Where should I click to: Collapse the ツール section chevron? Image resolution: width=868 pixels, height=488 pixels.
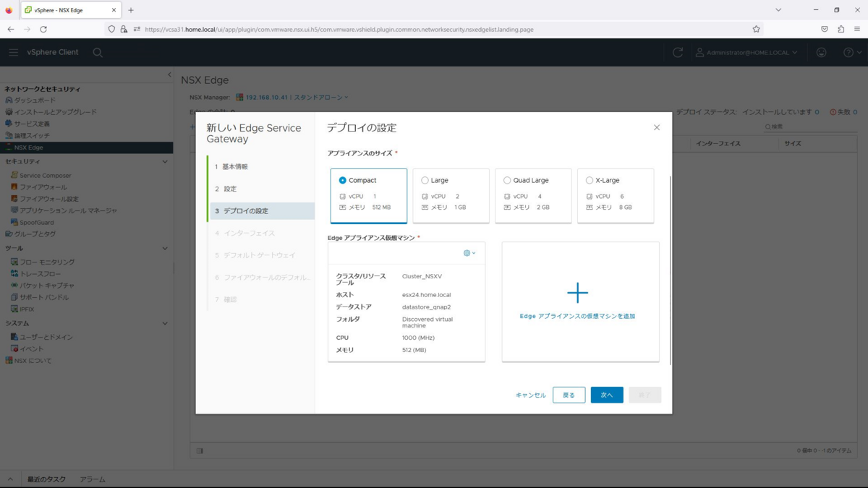(165, 249)
